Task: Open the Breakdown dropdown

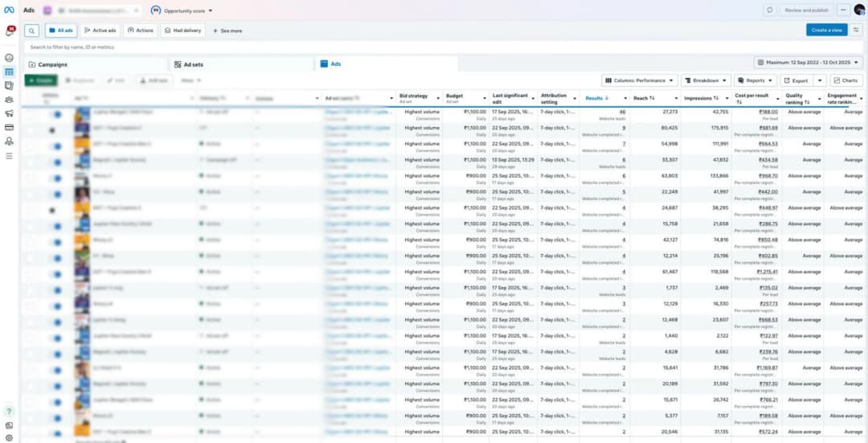Action: 705,80
